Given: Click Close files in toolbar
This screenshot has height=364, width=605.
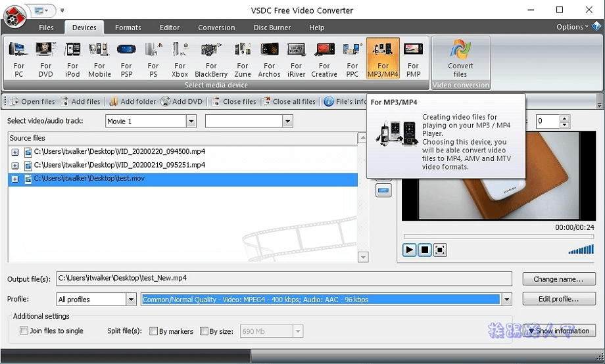Looking at the screenshot, I should pyautogui.click(x=234, y=101).
